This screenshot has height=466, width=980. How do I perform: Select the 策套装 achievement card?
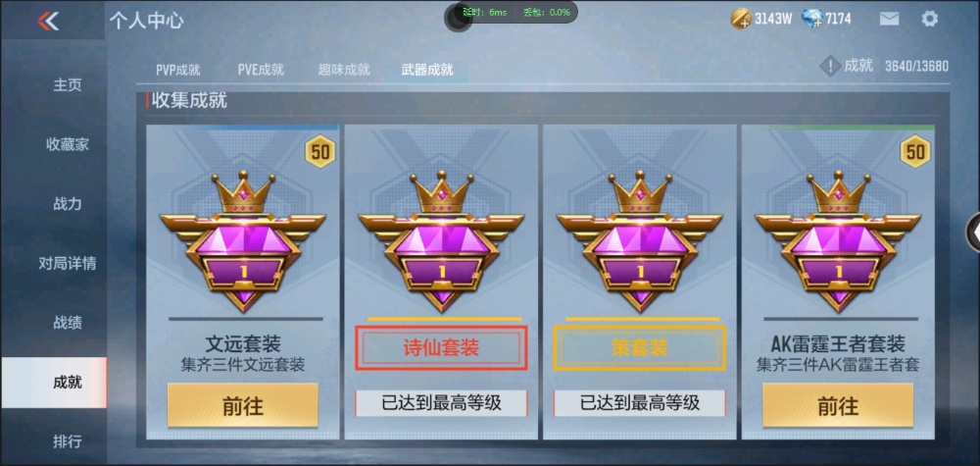point(639,282)
